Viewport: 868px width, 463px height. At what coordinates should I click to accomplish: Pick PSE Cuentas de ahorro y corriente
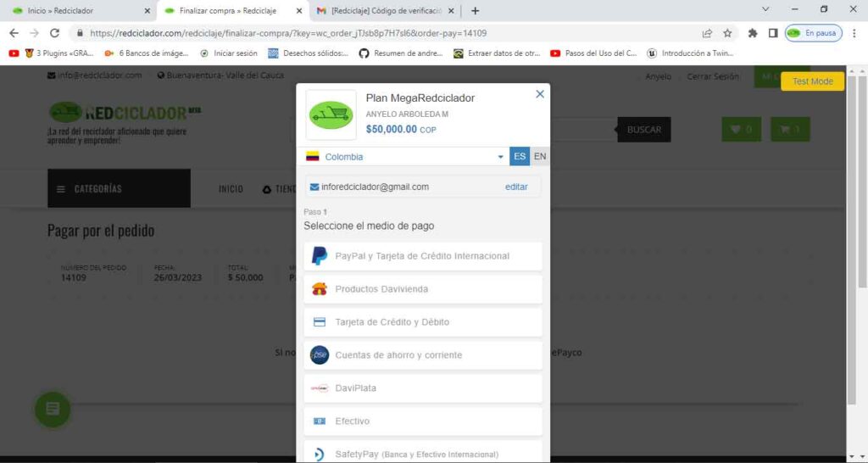coord(422,355)
